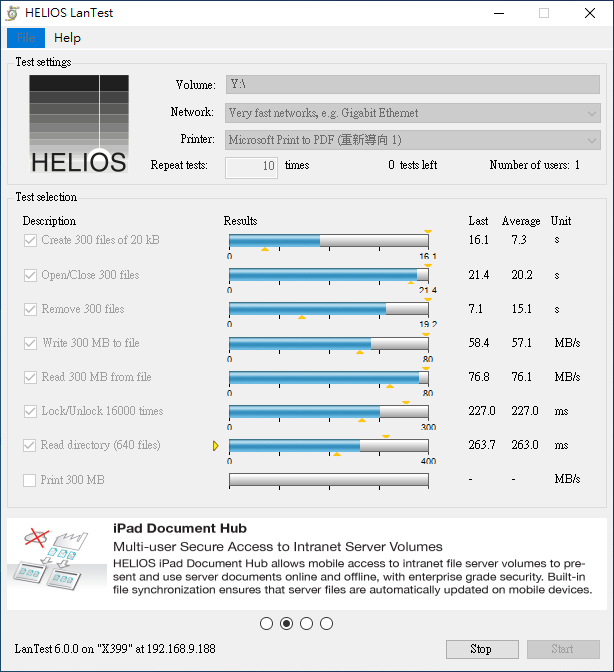Click the iPad Document Hub headline
The width and height of the screenshot is (614, 672).
(180, 528)
